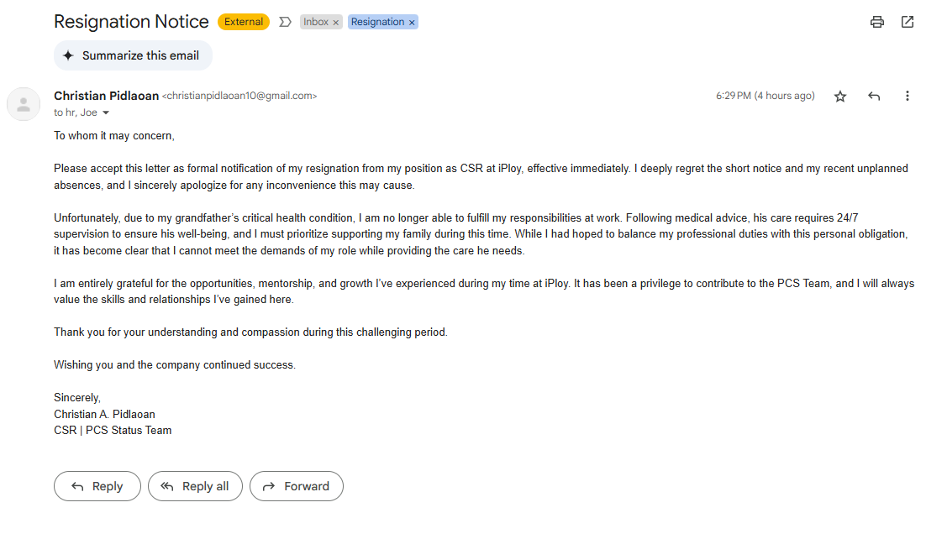Remove the Inbox label with its X
926x560 pixels.
coord(336,23)
